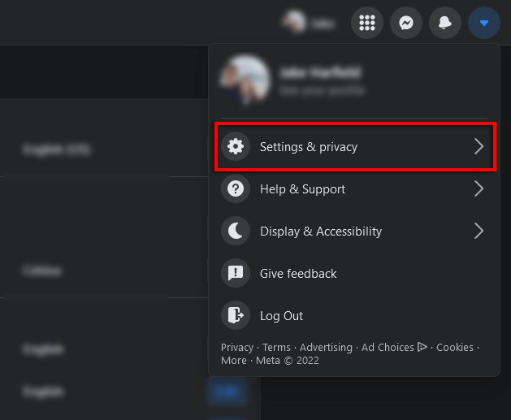Screen dimensions: 511x420
Task: Open the Advertising footer link
Action: 326,347
